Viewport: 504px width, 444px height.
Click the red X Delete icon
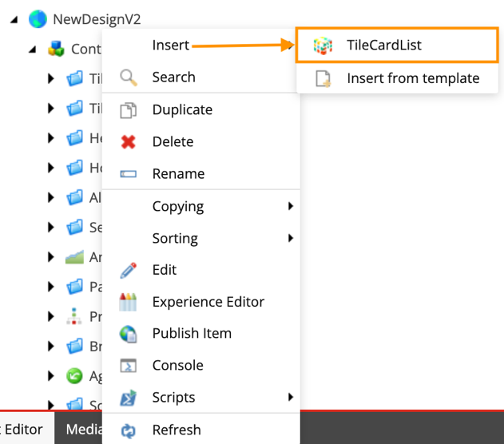tap(128, 142)
